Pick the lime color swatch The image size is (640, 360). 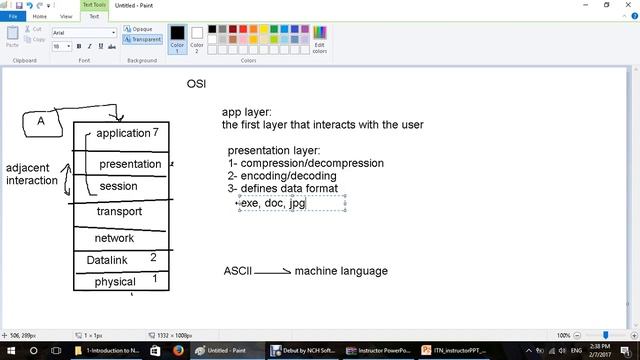point(274,39)
